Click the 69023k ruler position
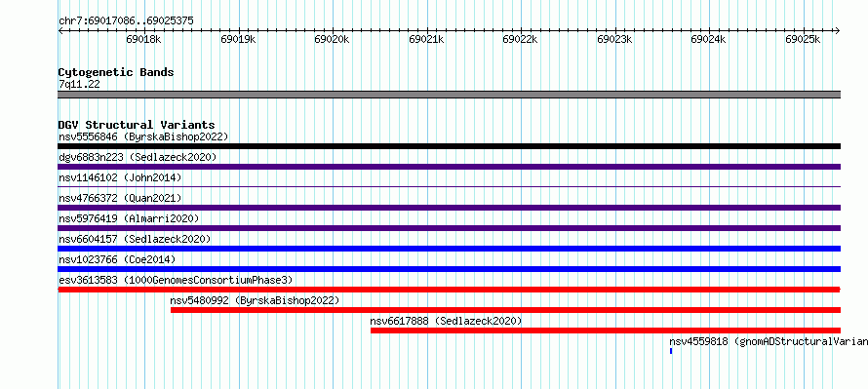 [x=615, y=39]
